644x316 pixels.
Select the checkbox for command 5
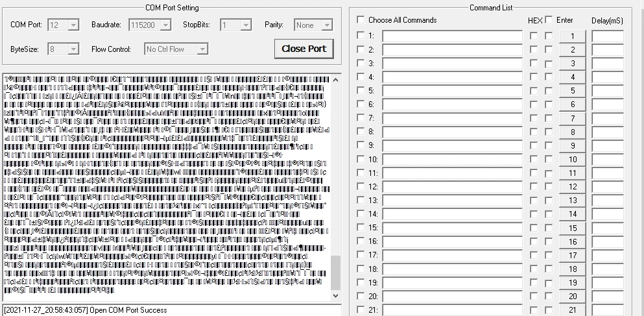coord(361,90)
